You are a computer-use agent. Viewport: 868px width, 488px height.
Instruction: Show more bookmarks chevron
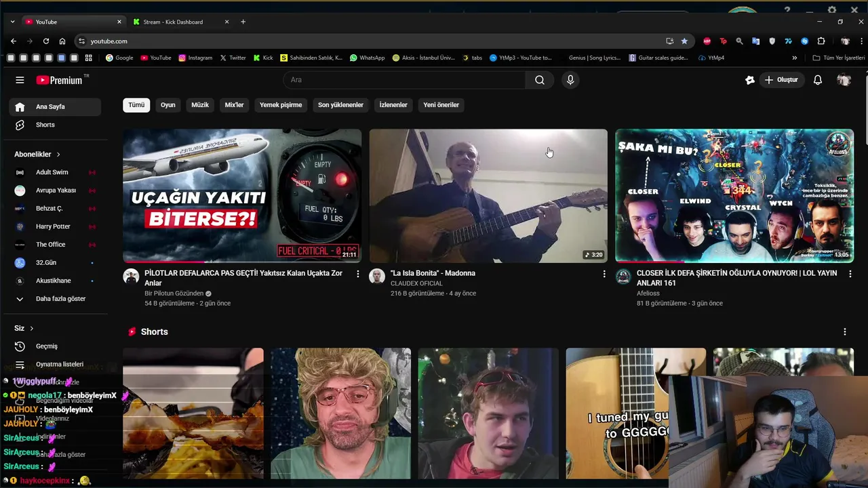[794, 58]
